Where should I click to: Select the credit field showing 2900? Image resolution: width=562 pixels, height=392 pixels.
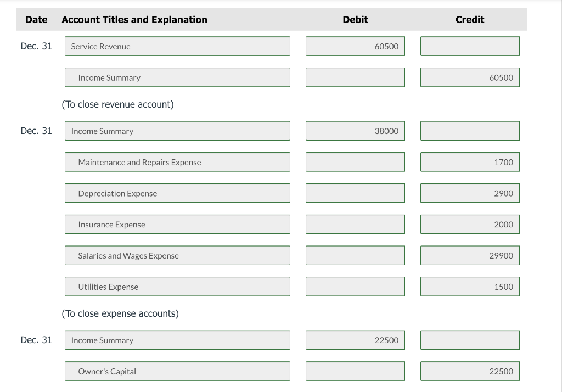pyautogui.click(x=469, y=193)
